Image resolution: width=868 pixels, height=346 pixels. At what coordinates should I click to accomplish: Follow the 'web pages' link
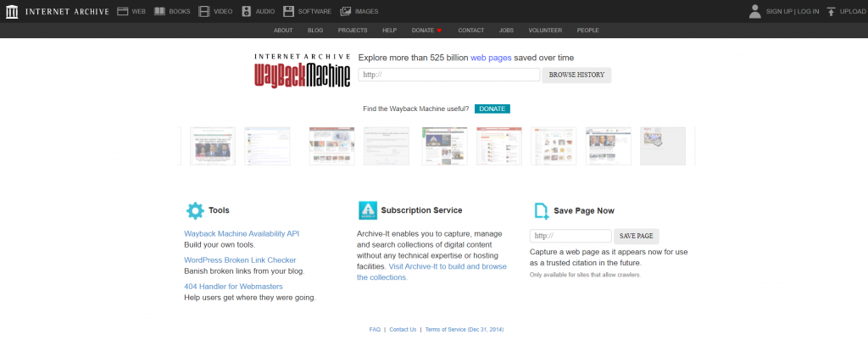pos(491,58)
